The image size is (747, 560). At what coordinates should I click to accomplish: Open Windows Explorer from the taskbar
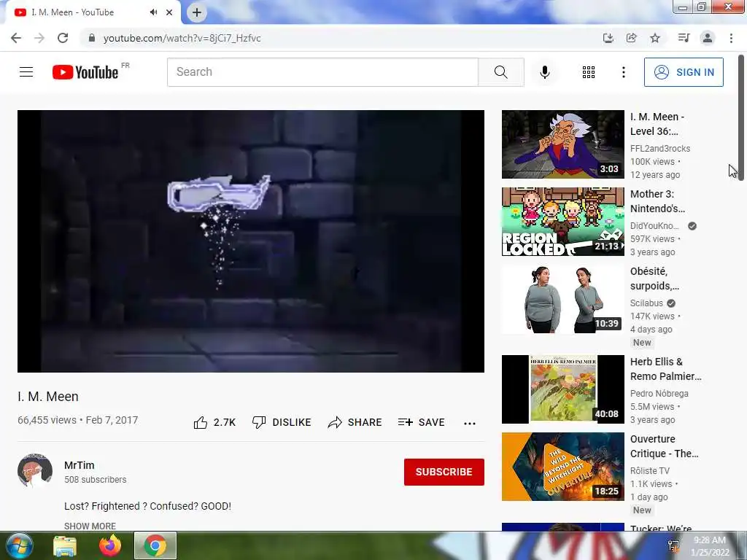tap(65, 546)
